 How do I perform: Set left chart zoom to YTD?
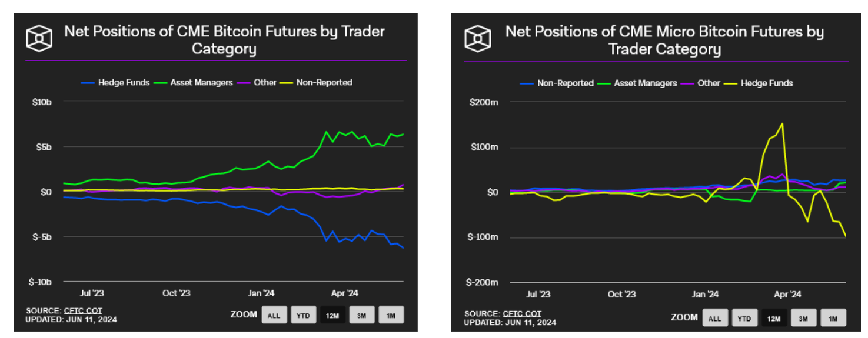pyautogui.click(x=303, y=315)
